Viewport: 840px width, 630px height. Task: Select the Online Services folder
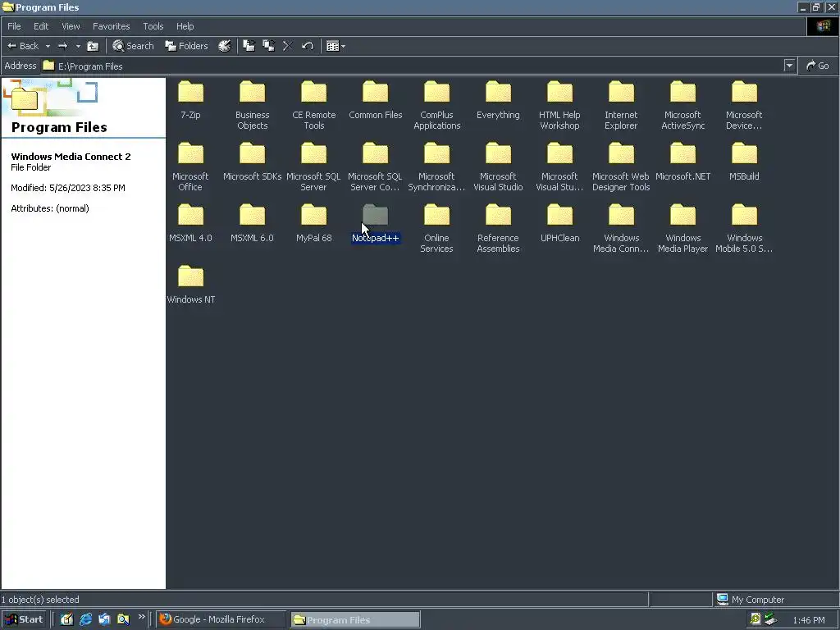click(x=436, y=230)
